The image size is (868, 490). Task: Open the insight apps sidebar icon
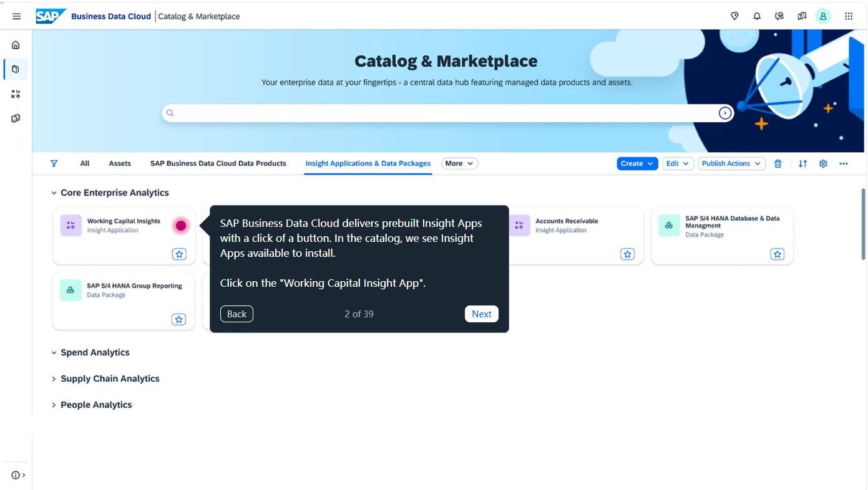[x=16, y=94]
